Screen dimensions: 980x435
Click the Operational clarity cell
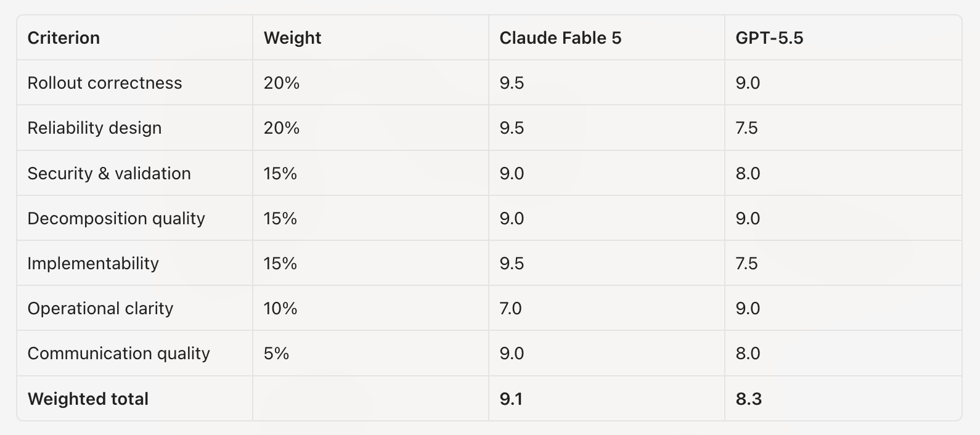coord(100,308)
